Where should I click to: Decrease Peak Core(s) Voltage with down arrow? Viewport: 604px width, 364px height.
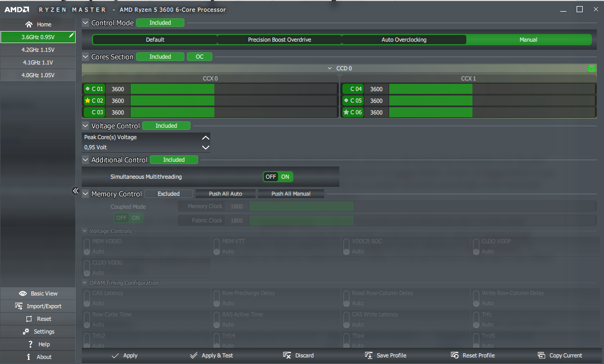point(206,147)
